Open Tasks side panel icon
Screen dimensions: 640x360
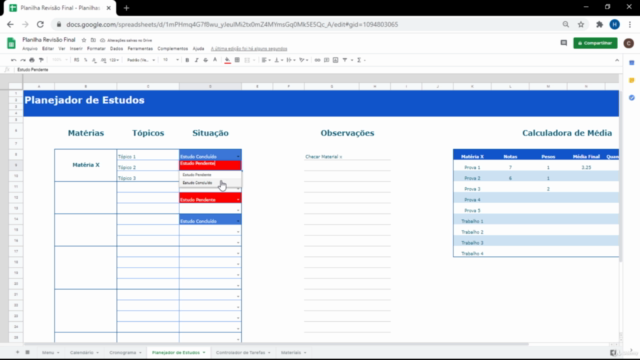click(x=631, y=98)
